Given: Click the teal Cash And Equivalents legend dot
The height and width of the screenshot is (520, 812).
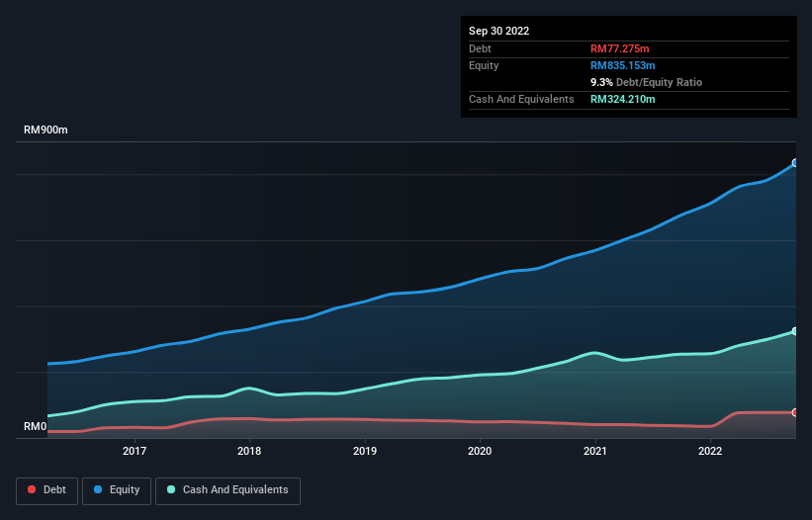Looking at the screenshot, I should click(171, 489).
